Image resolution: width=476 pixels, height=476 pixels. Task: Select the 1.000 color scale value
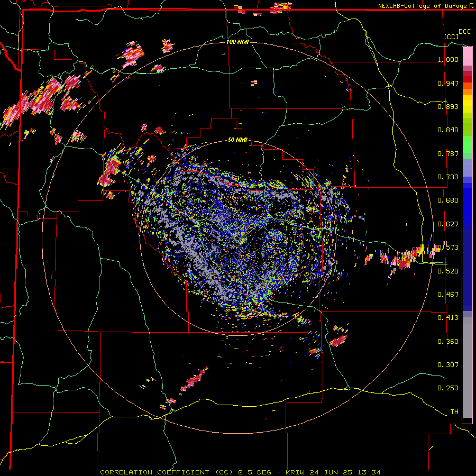tap(448, 59)
